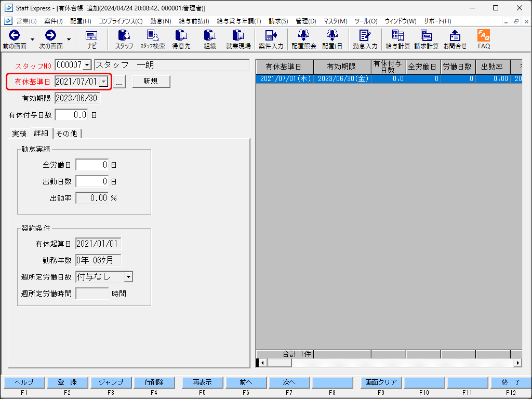532x399 pixels.
Task: Click the 画面クリア F9 button
Action: point(381,382)
